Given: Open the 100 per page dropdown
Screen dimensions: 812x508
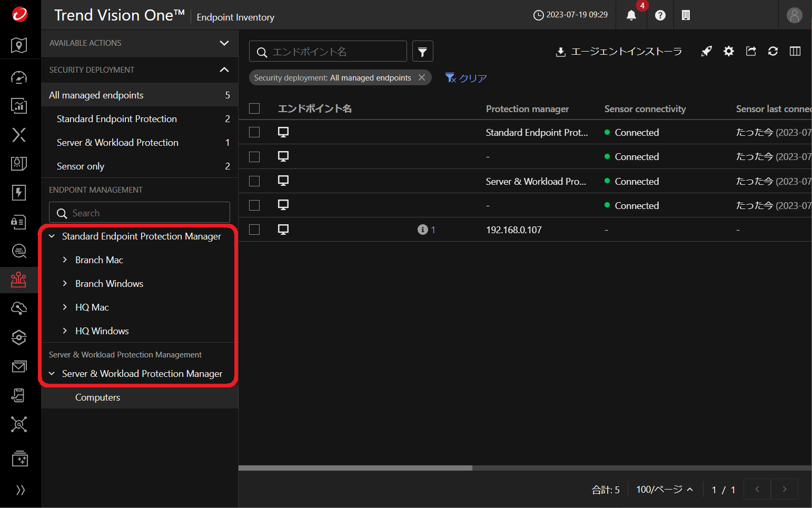Looking at the screenshot, I should (664, 490).
